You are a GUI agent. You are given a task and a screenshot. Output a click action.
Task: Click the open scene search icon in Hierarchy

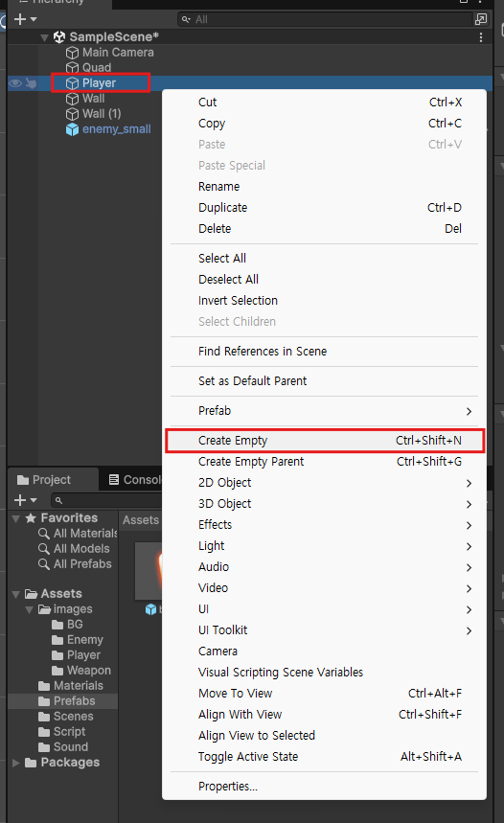pyautogui.click(x=480, y=19)
